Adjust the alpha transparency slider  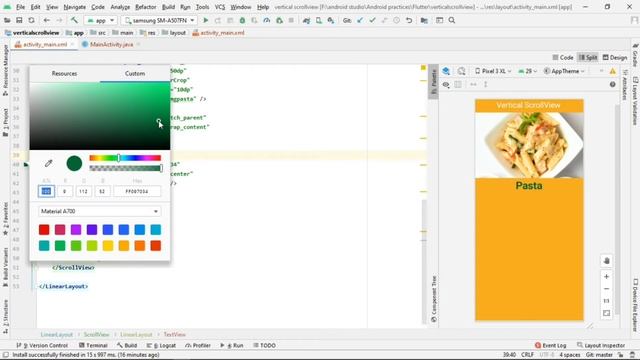(x=125, y=168)
